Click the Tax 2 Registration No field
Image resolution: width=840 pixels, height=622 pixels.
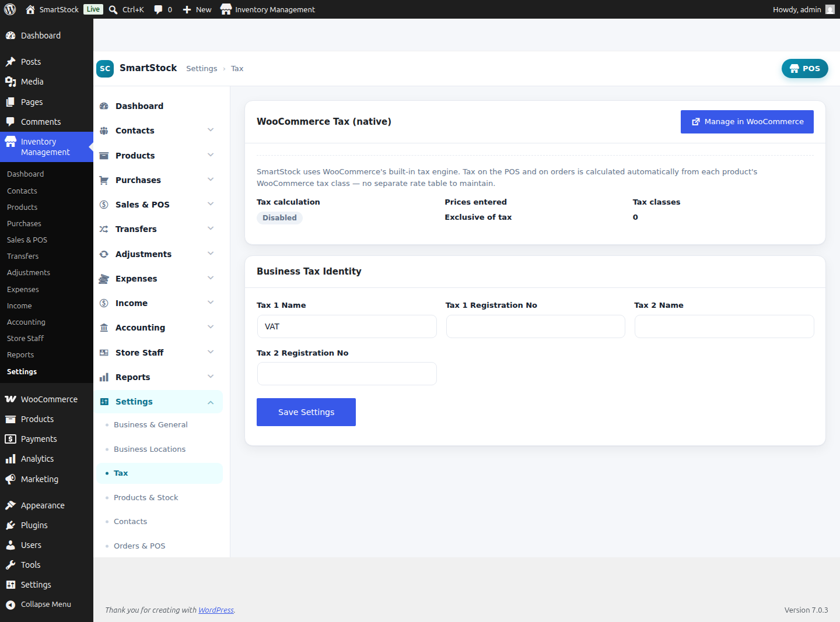pos(346,374)
